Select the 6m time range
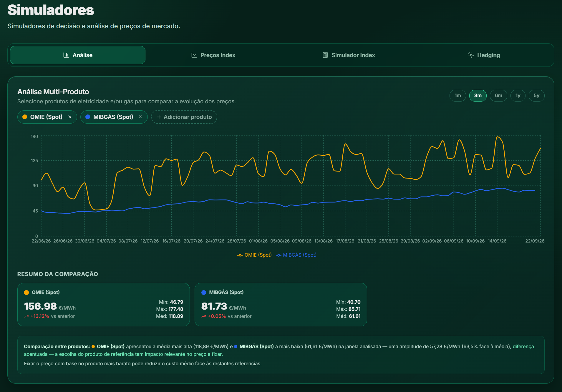 click(498, 96)
